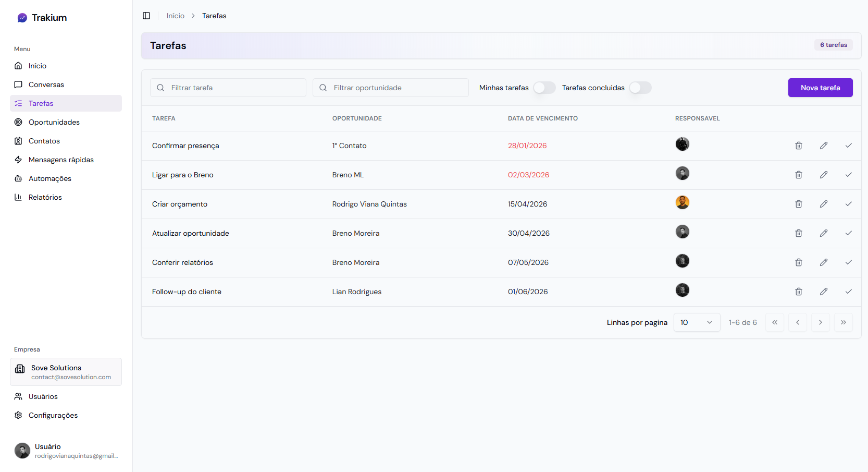868x472 pixels.
Task: Go to Início breadcrumb link
Action: [175, 16]
